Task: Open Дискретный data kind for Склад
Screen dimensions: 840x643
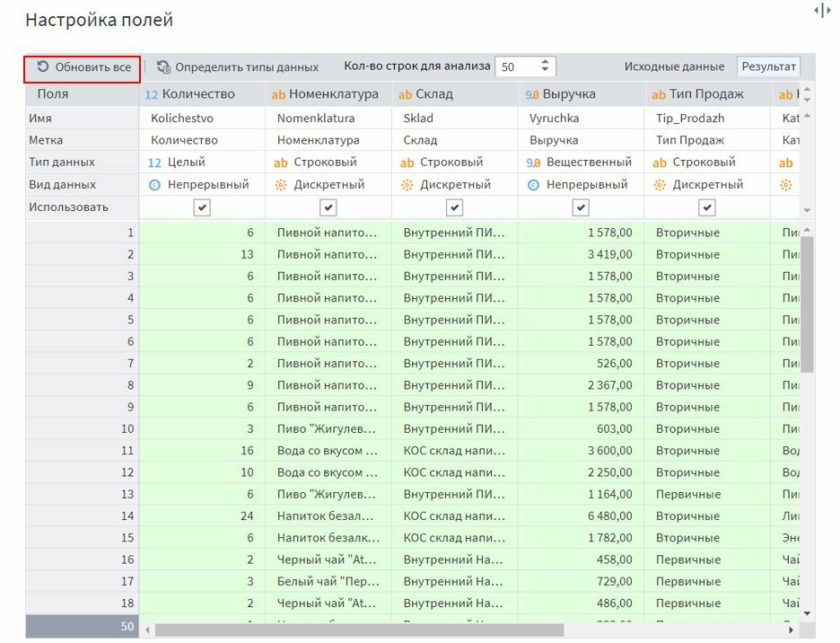Action: click(x=455, y=184)
